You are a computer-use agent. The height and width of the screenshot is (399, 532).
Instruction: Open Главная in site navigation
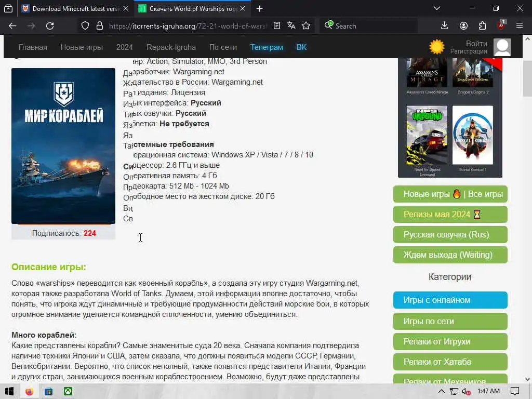click(33, 47)
